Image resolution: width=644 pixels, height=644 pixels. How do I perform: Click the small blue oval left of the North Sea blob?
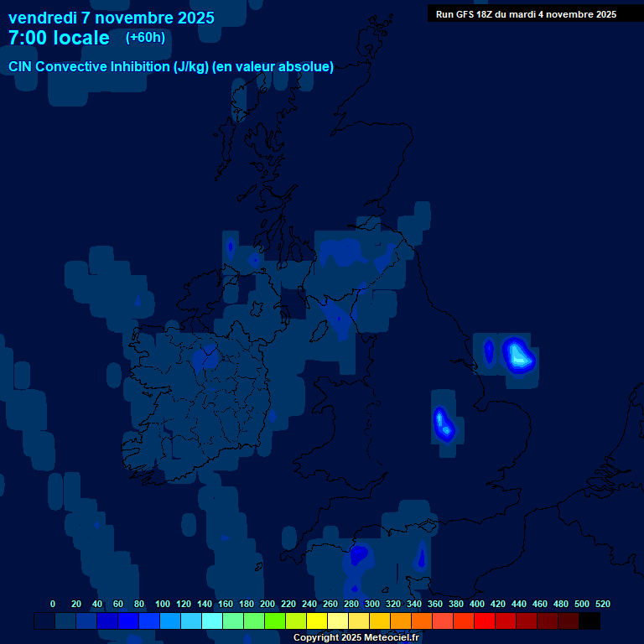(x=489, y=351)
